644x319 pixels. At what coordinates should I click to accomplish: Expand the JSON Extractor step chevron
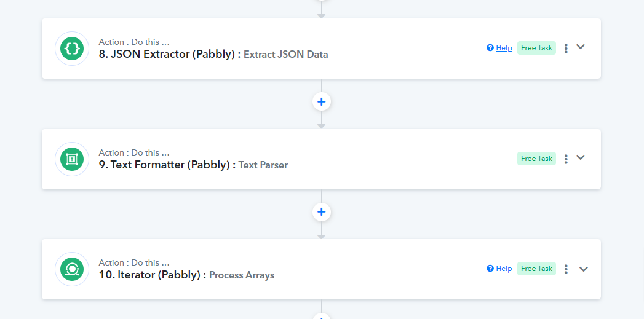point(581,47)
